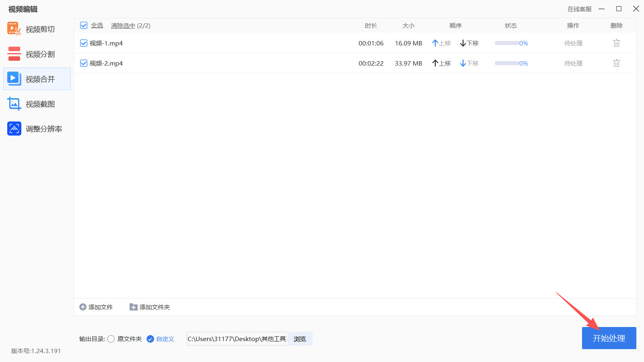Screen dimensions: 644x362
Task: Click 浏览 to browse output folder
Action: click(300, 339)
